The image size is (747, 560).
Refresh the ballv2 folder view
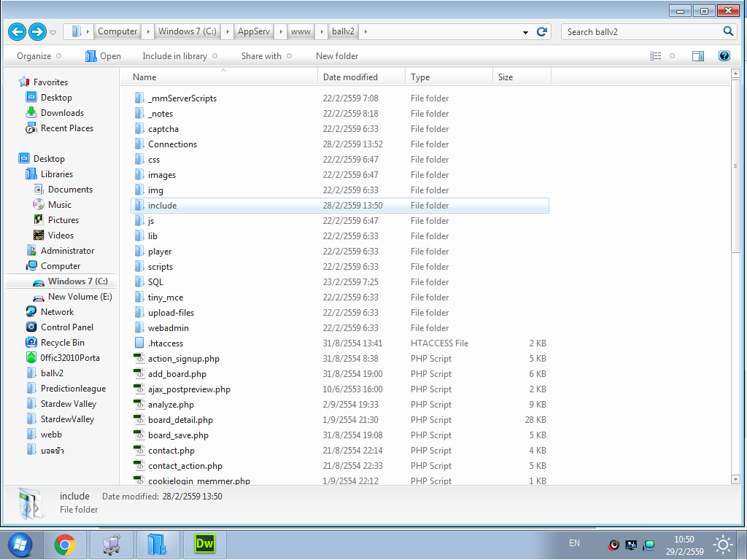tap(542, 32)
